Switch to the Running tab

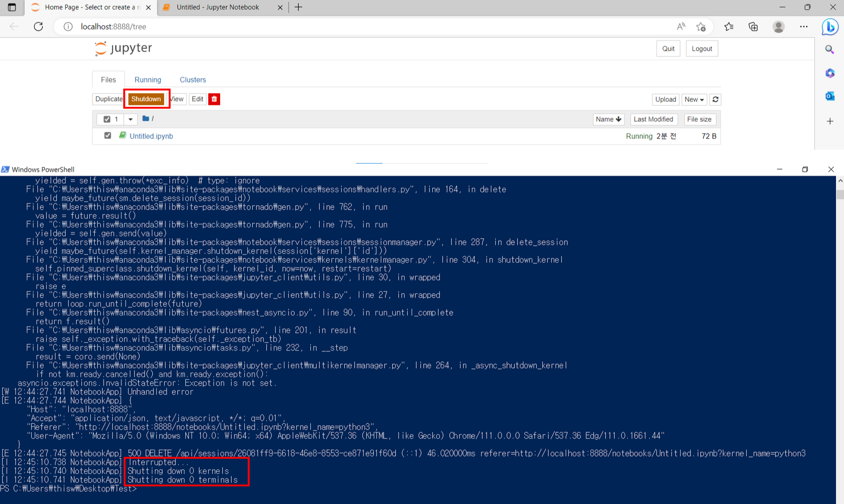pos(148,79)
